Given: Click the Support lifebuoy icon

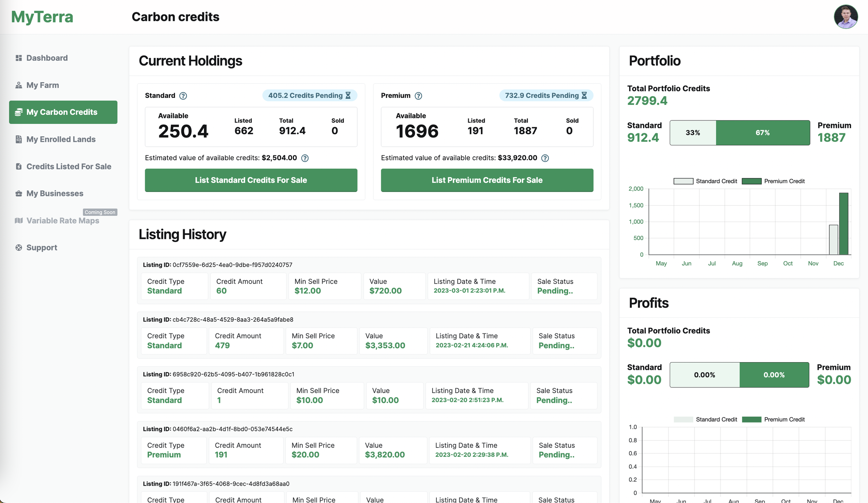Looking at the screenshot, I should (x=19, y=248).
